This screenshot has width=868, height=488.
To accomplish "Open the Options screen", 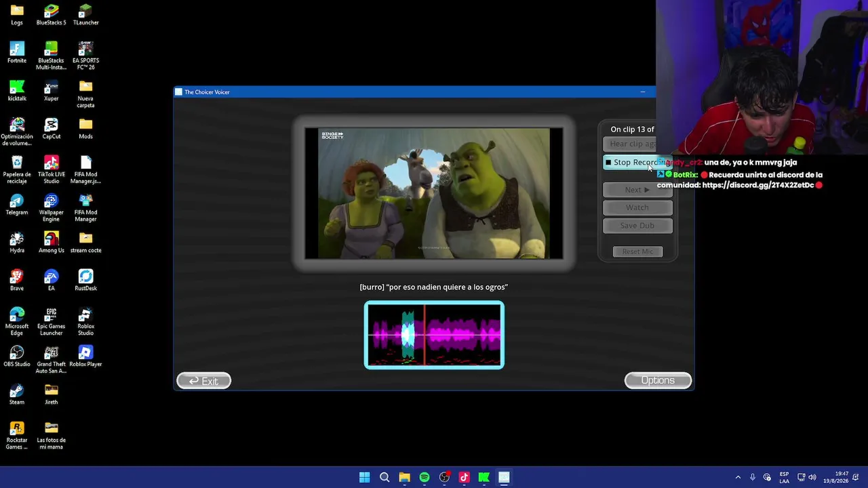I will tap(658, 380).
